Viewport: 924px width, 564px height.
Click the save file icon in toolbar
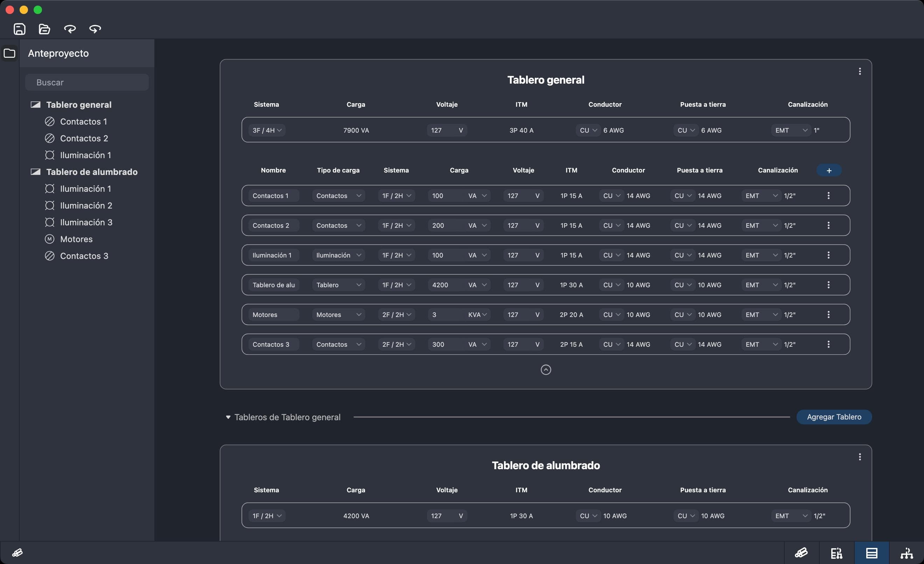click(x=20, y=29)
